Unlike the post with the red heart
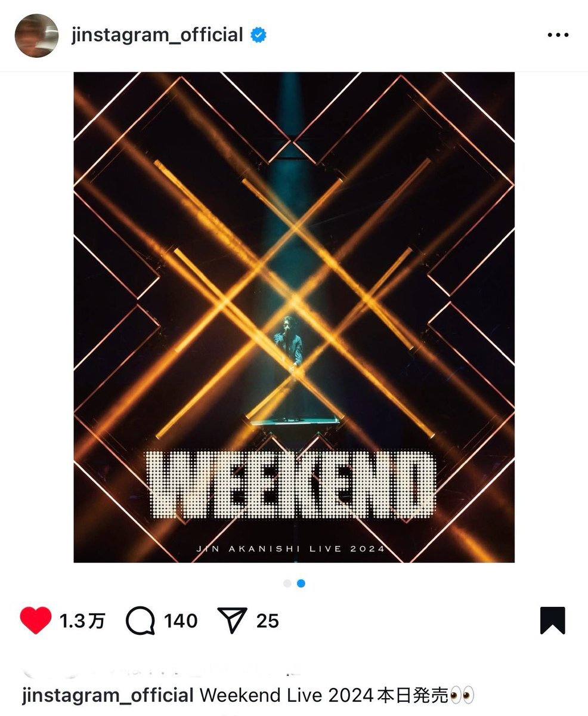 pyautogui.click(x=36, y=621)
